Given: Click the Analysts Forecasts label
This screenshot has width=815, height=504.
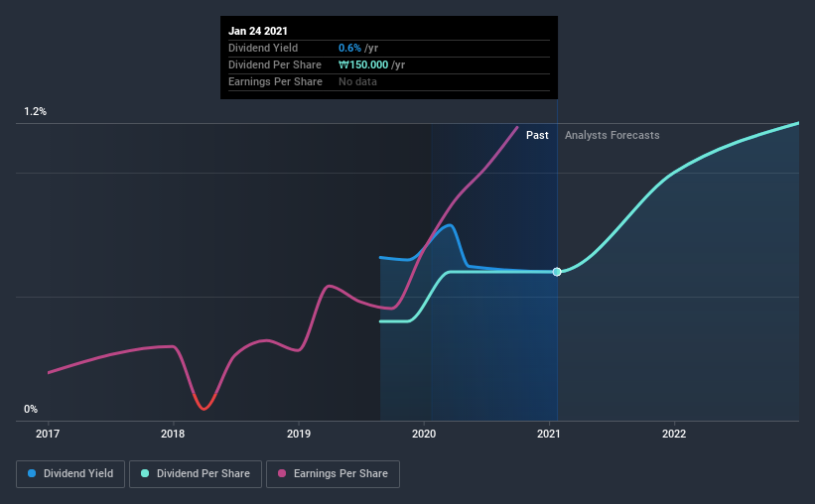Looking at the screenshot, I should tap(611, 135).
